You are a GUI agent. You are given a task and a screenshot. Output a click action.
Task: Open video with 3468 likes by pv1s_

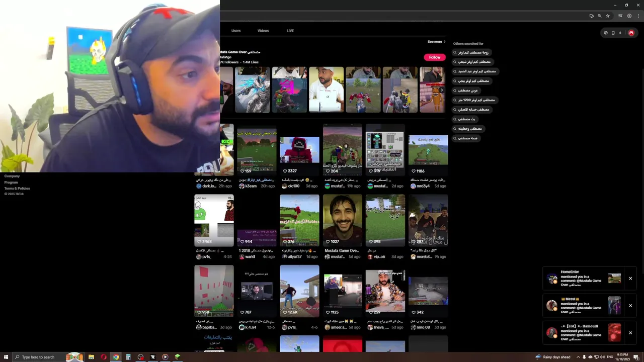pos(214,220)
